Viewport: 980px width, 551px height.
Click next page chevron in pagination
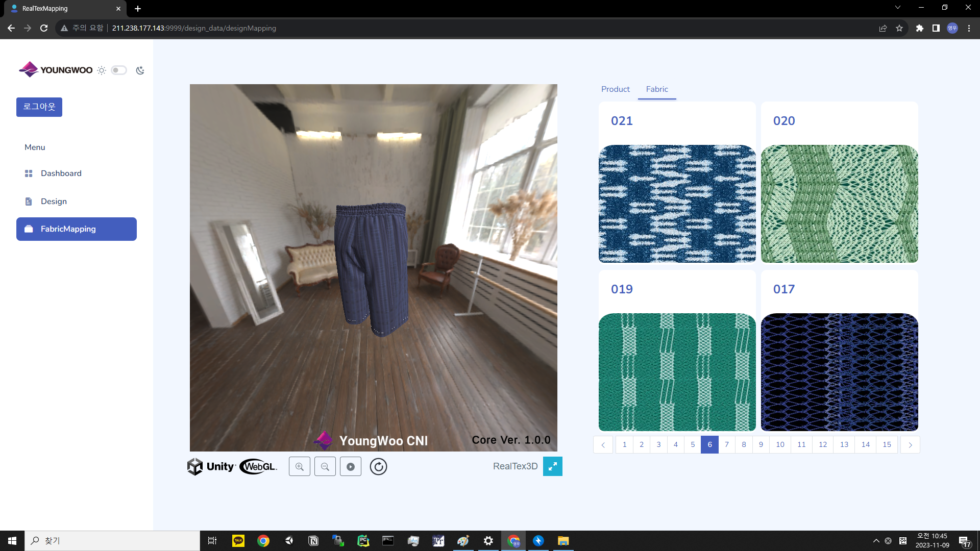[x=910, y=445]
